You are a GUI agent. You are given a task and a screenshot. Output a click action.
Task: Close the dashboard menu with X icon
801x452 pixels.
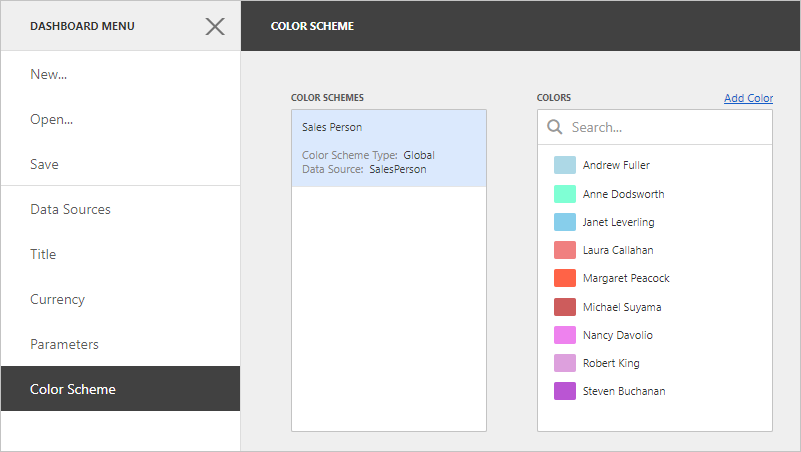click(x=215, y=26)
